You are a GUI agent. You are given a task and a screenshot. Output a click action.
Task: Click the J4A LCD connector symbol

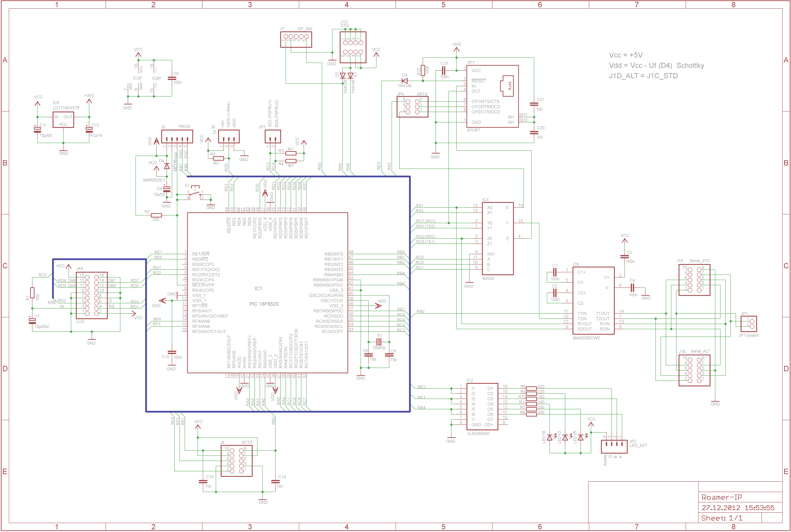coord(92,295)
